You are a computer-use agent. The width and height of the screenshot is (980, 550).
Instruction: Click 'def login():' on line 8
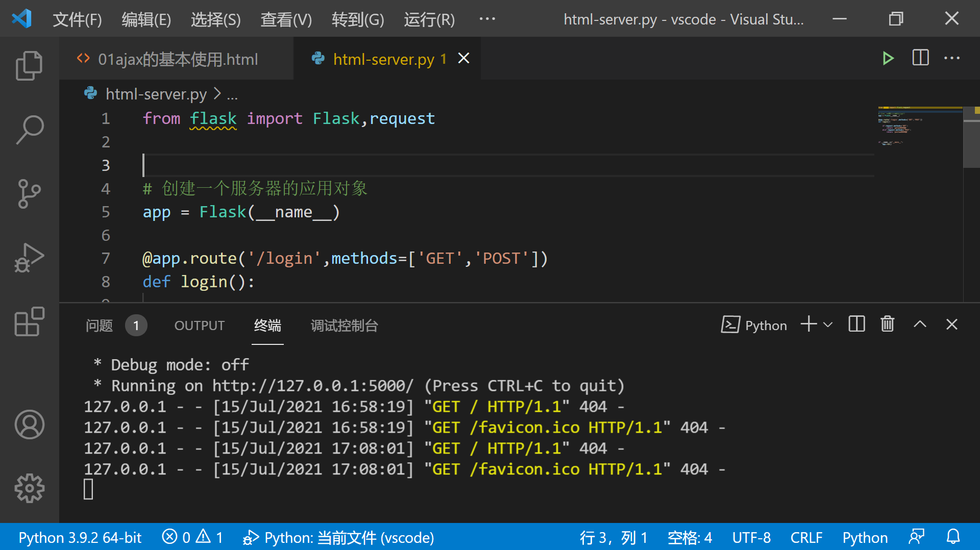coord(199,282)
